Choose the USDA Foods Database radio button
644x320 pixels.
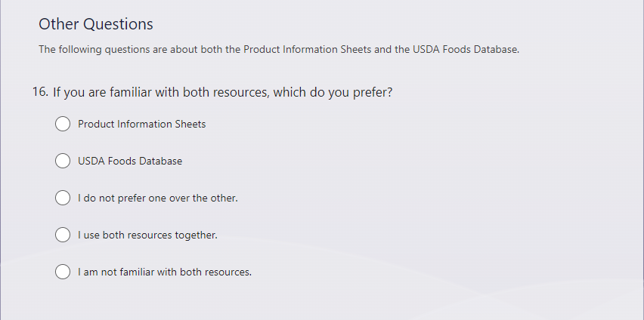pyautogui.click(x=63, y=161)
